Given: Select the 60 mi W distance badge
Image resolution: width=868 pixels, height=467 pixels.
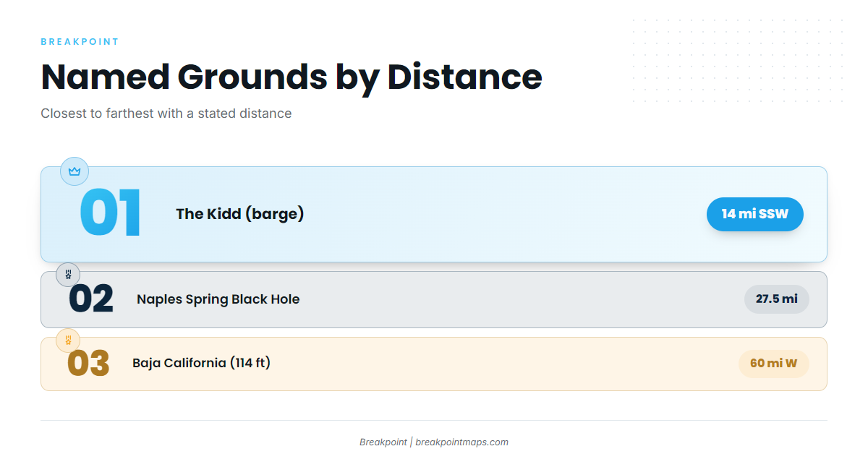Looking at the screenshot, I should pos(774,364).
